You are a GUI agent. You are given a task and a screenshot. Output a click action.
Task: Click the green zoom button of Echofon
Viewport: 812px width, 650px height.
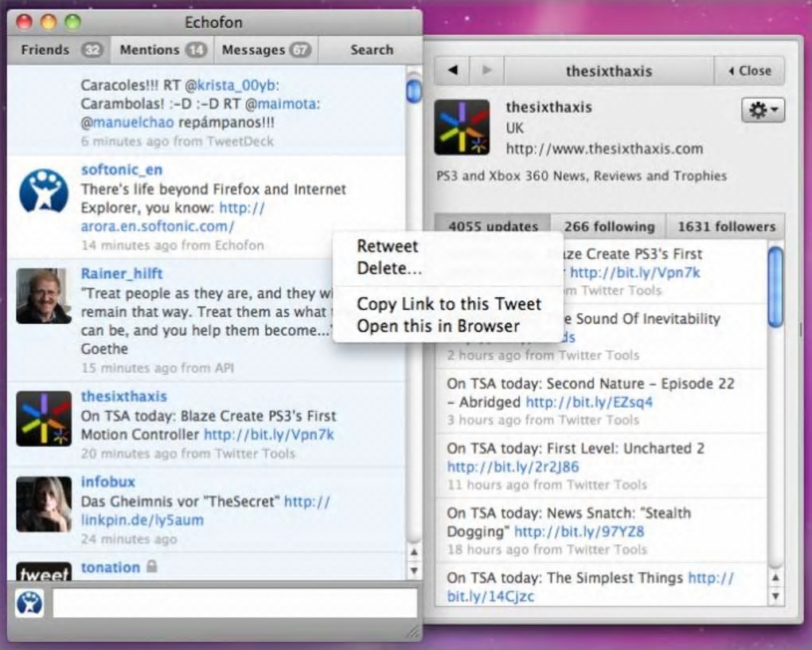(73, 22)
